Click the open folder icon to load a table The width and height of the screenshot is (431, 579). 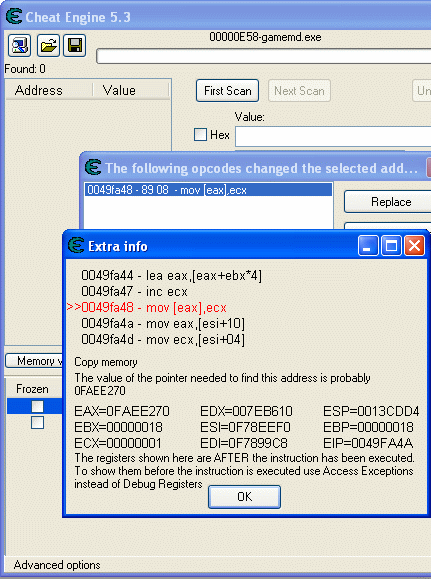(x=48, y=45)
